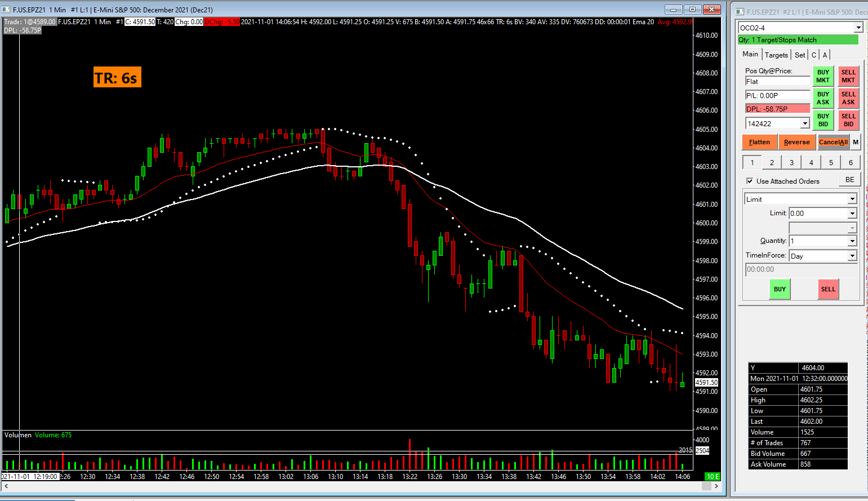
Task: Click the Last value 4602.00
Action: click(823, 421)
